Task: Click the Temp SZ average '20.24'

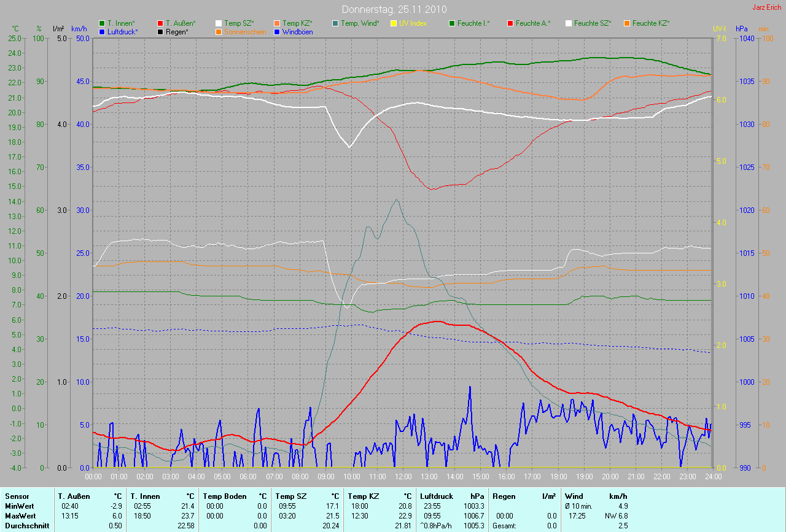Action: coord(330,526)
